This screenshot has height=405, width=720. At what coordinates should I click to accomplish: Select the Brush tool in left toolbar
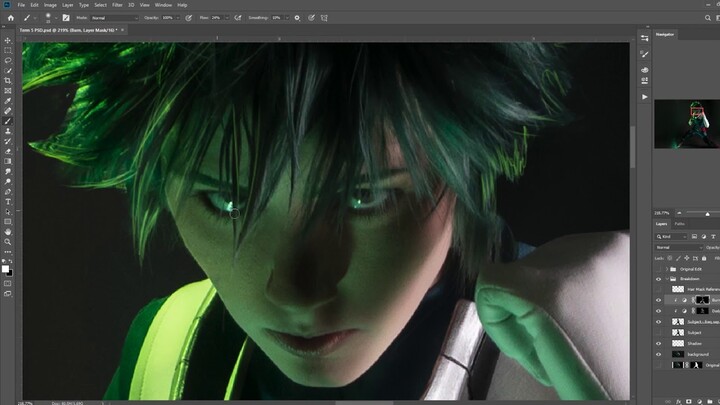pos(8,121)
